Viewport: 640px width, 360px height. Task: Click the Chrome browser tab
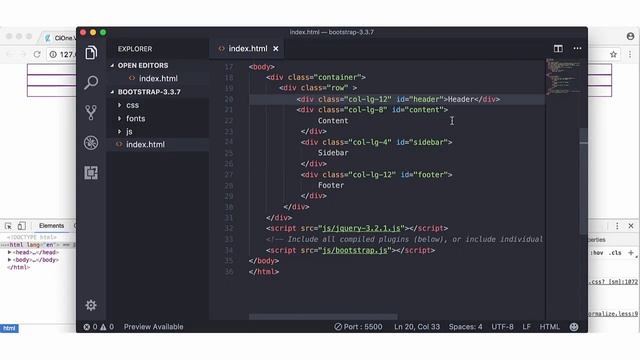[59, 38]
